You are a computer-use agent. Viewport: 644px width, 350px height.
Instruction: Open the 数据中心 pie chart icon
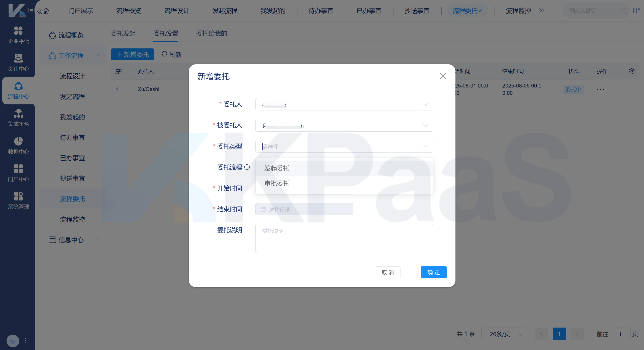point(18,141)
